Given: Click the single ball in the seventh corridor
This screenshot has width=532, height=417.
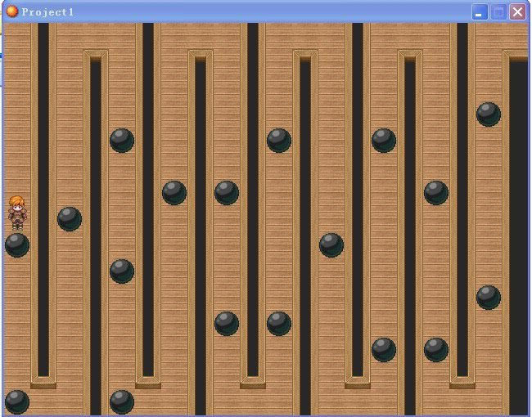Looking at the screenshot, I should 331,244.
